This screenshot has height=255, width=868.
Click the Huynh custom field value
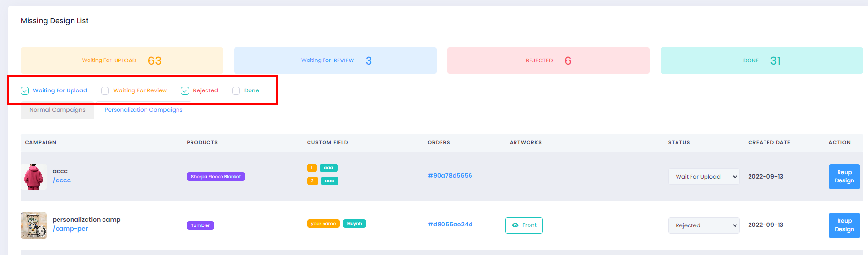(x=354, y=224)
